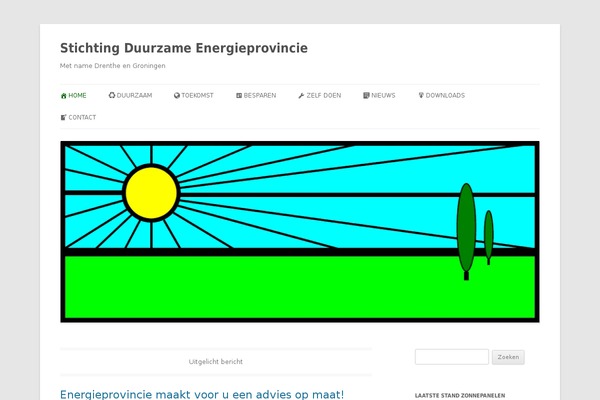Click the wrench icon beside ZELF DOEN

(x=301, y=96)
